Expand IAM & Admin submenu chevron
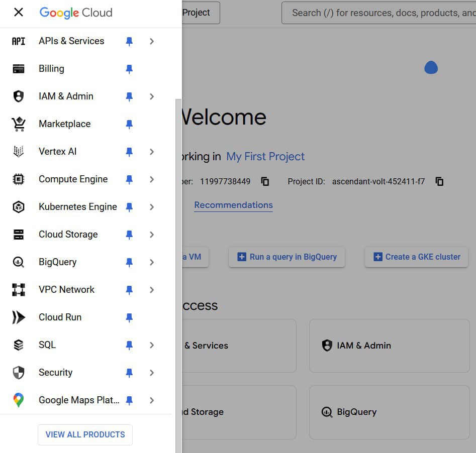 click(152, 96)
